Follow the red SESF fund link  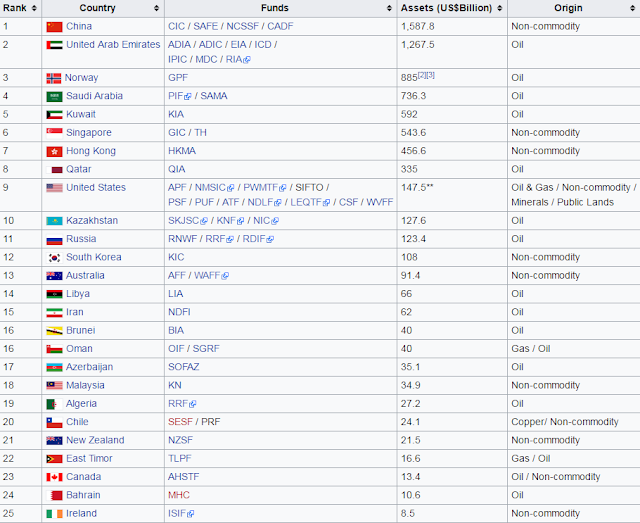click(180, 422)
